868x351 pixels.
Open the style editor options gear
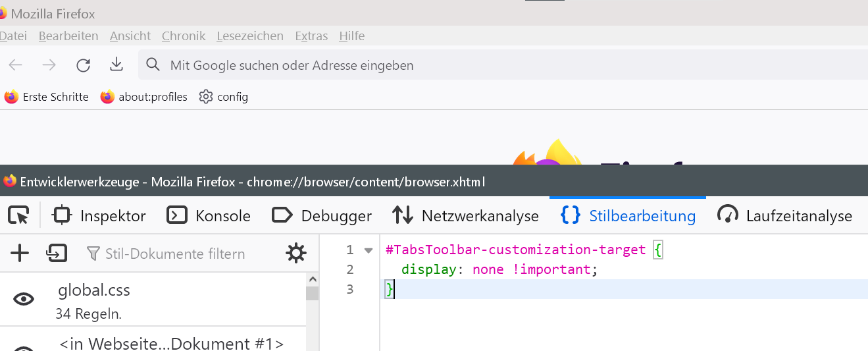[296, 253]
